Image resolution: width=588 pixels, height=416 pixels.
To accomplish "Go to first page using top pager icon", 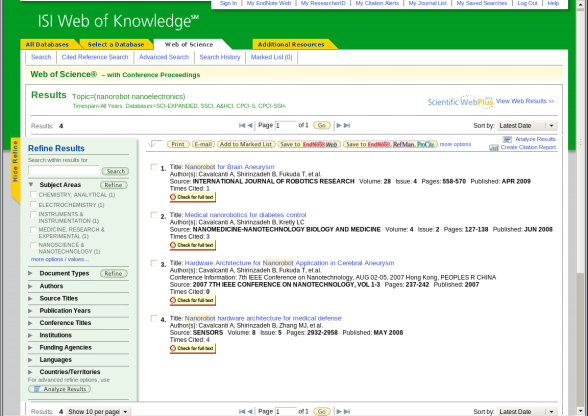I will pos(242,126).
